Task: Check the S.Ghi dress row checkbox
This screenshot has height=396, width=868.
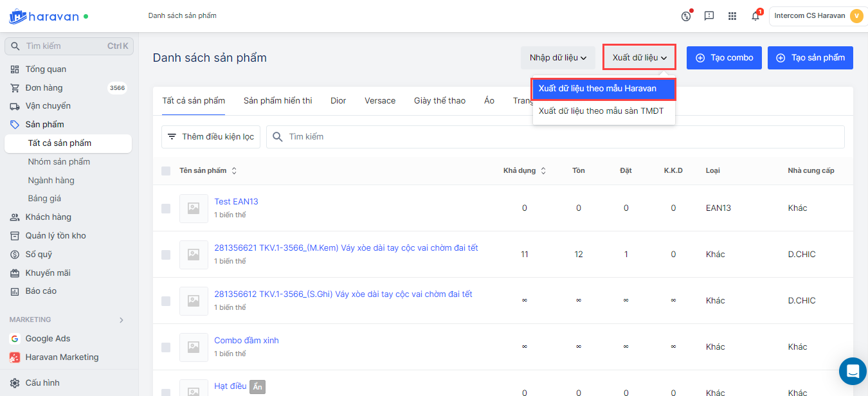Action: click(166, 301)
